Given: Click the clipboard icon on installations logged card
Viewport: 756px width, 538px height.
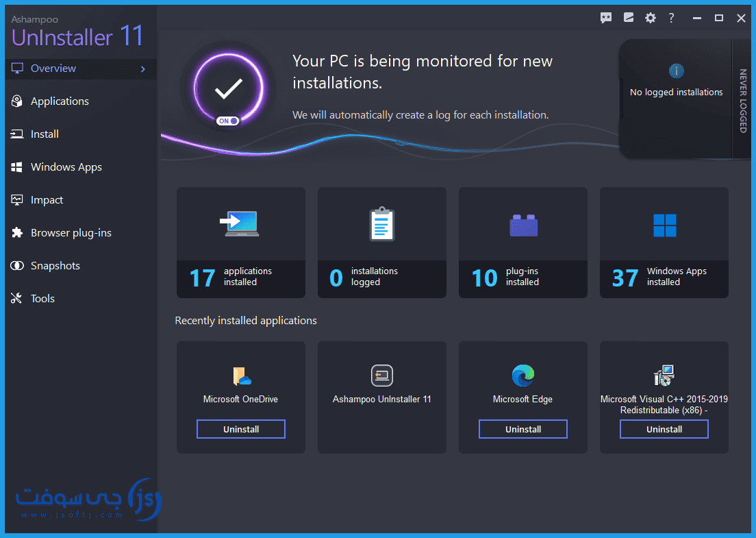Looking at the screenshot, I should (x=382, y=224).
